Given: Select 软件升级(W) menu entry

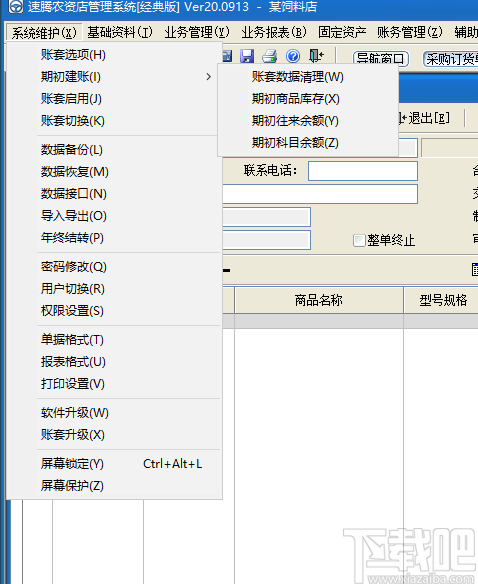Looking at the screenshot, I should [114, 413].
